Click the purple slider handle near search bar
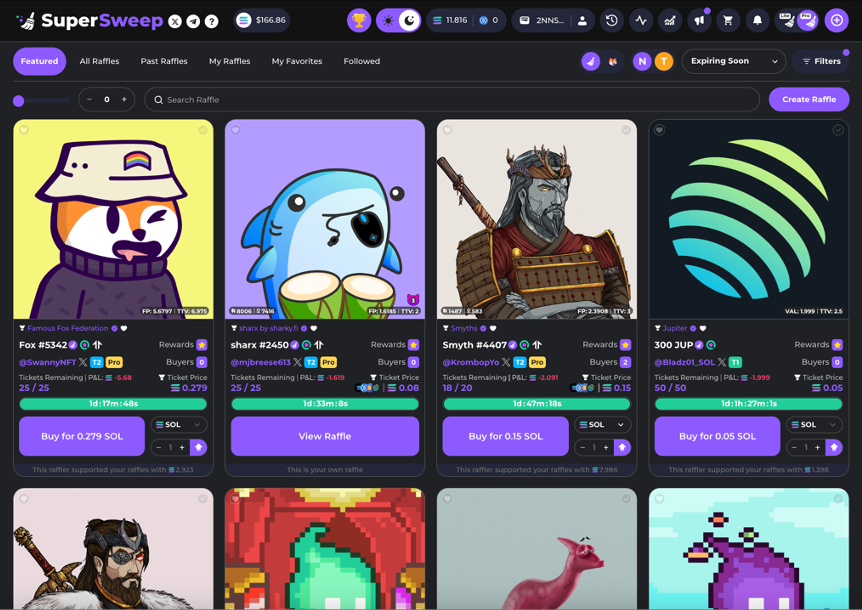The width and height of the screenshot is (862, 610). coord(19,101)
